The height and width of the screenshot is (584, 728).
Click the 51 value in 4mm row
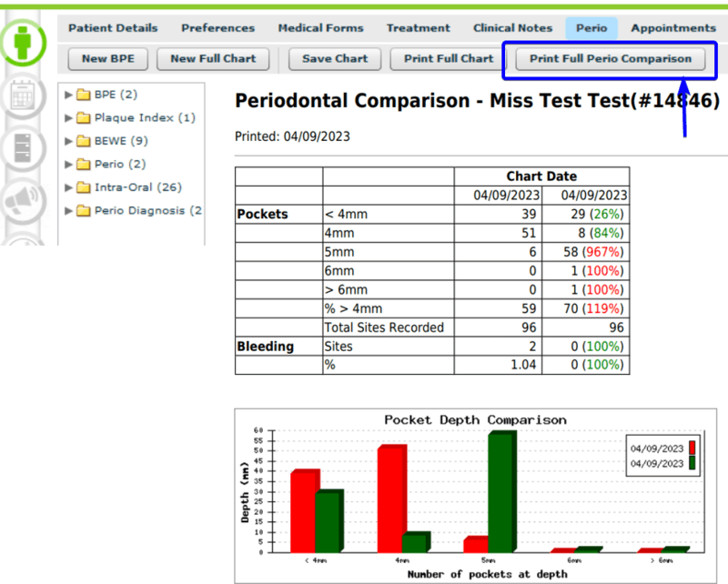point(529,233)
